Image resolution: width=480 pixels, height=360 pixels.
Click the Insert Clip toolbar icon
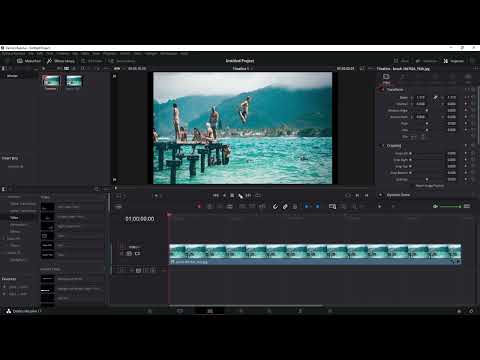[242, 207]
